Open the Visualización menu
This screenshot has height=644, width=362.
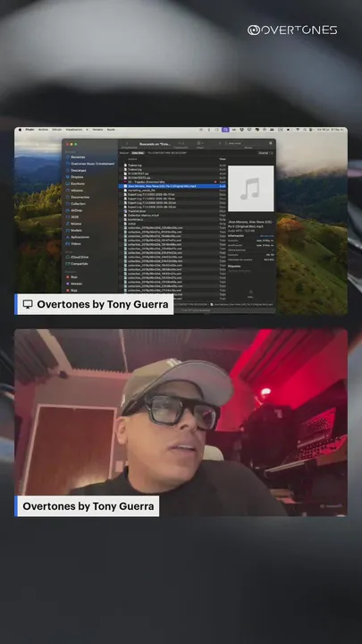click(74, 130)
